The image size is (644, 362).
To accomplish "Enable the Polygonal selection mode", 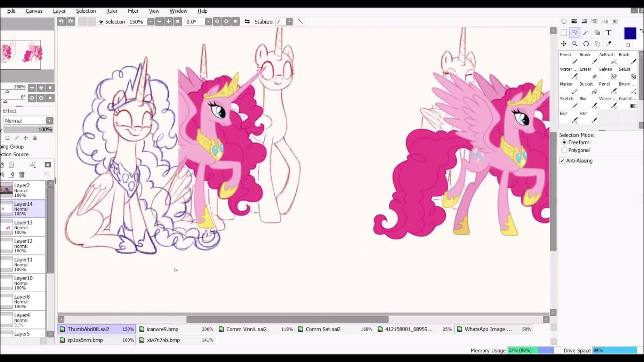I will point(564,150).
